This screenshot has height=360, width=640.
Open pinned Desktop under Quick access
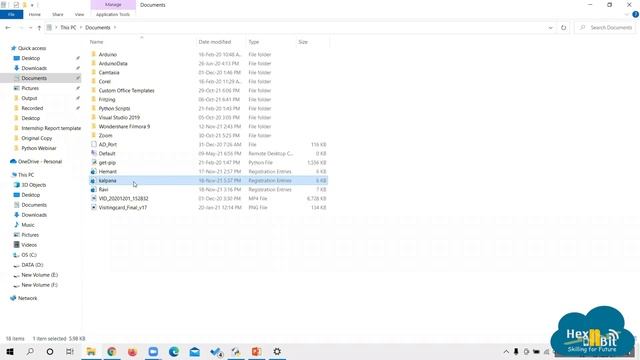(x=31, y=58)
